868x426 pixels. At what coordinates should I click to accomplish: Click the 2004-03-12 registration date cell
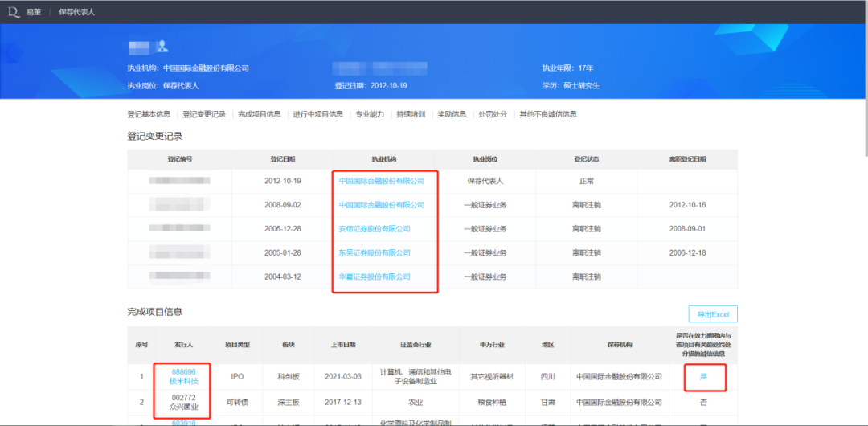tap(282, 276)
